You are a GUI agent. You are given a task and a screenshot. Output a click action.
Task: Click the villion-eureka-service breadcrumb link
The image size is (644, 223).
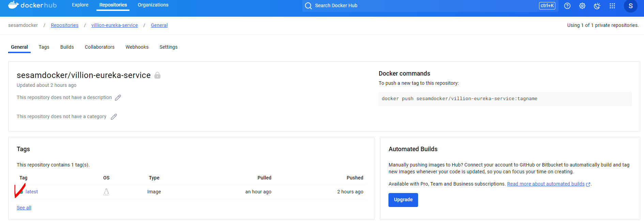[x=114, y=25]
